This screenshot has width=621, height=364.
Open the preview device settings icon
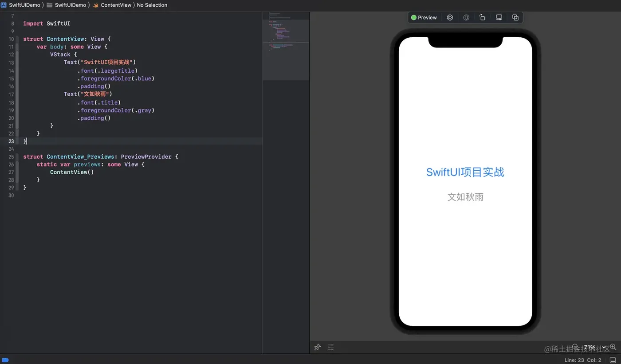coord(499,18)
